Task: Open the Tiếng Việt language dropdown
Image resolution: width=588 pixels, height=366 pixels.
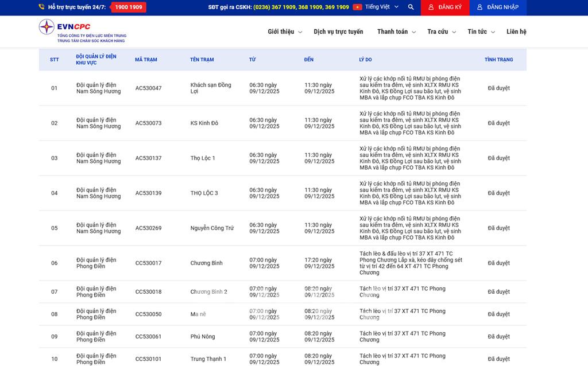Action: pyautogui.click(x=381, y=7)
